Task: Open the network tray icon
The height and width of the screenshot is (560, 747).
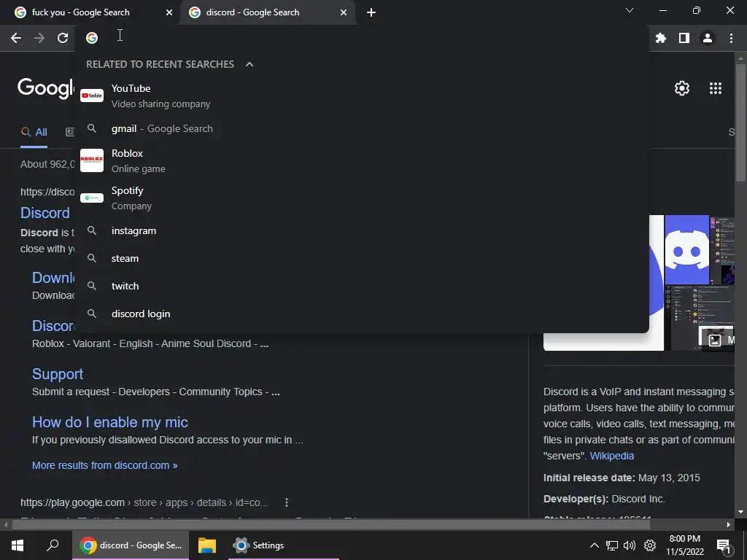Action: [x=612, y=545]
